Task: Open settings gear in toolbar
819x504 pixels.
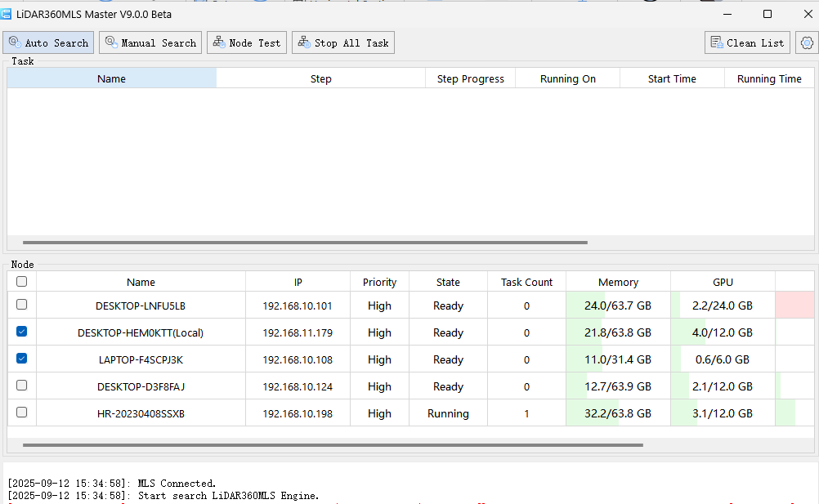Action: [x=807, y=42]
